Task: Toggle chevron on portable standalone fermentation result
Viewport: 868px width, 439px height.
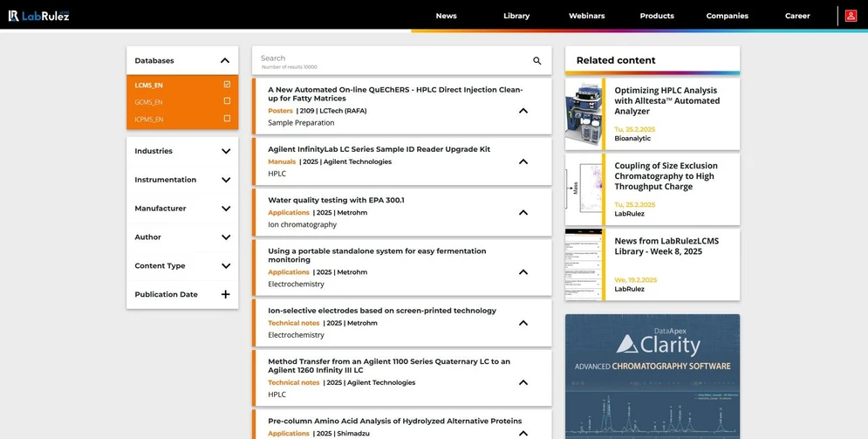Action: (523, 272)
